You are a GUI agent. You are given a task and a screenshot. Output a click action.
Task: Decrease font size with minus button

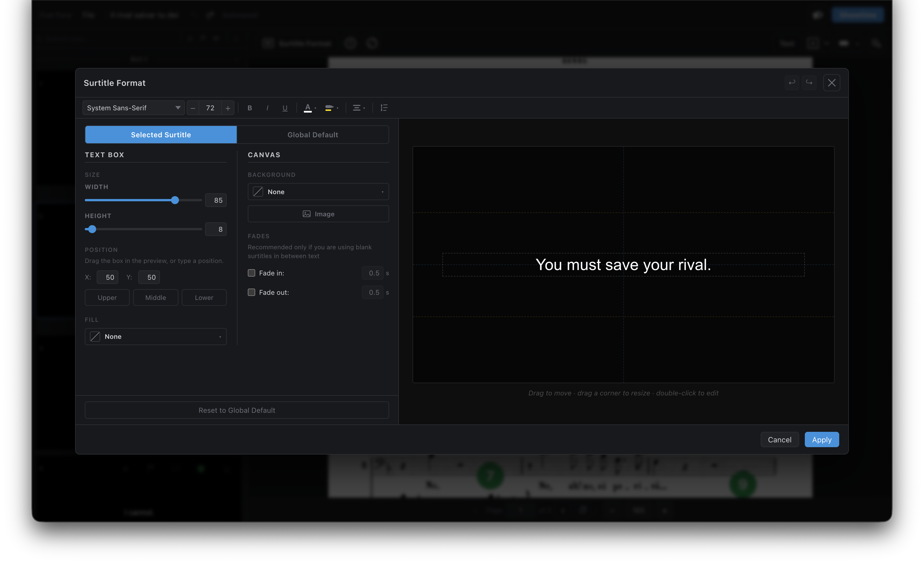tap(193, 108)
